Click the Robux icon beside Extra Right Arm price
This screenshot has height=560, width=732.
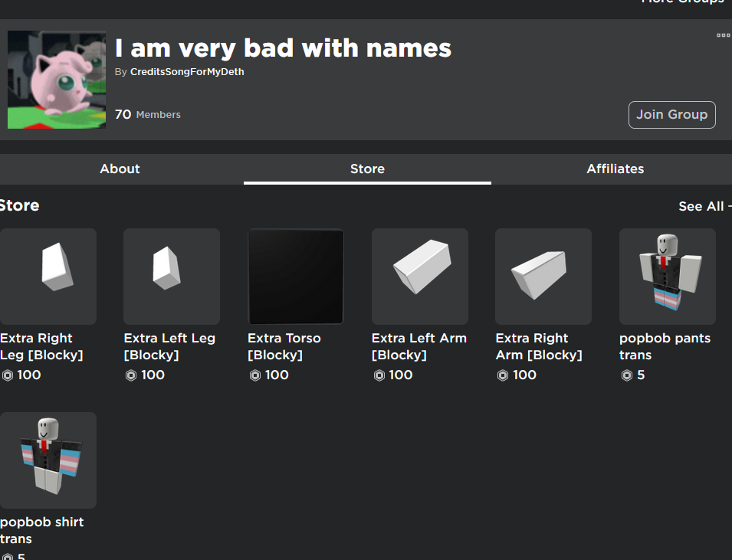click(x=503, y=375)
